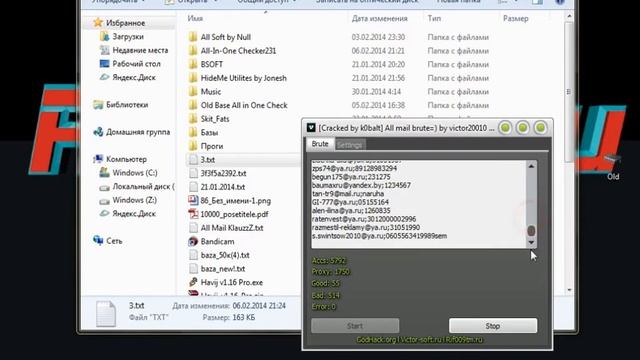Image resolution: width=640 pixels, height=360 pixels.
Task: Select line ratenvest@ya.ru in results
Action: click(x=364, y=219)
